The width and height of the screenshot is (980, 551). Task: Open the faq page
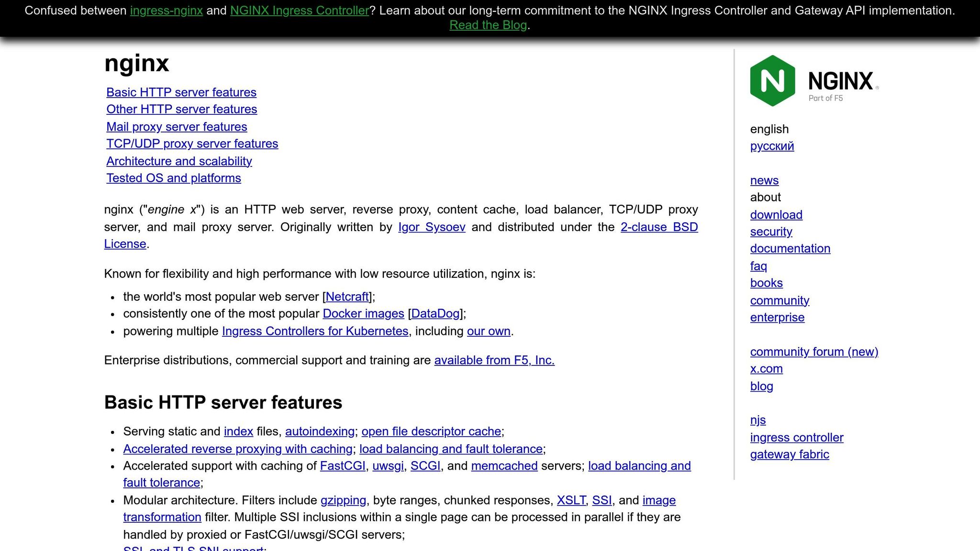click(x=757, y=266)
